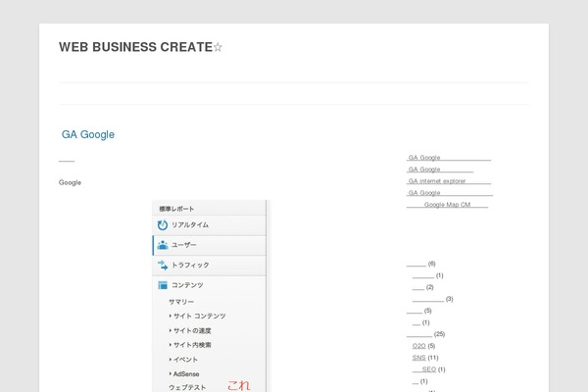This screenshot has height=392, width=588.
Task: Select the トラフィック report label
Action: point(190,265)
